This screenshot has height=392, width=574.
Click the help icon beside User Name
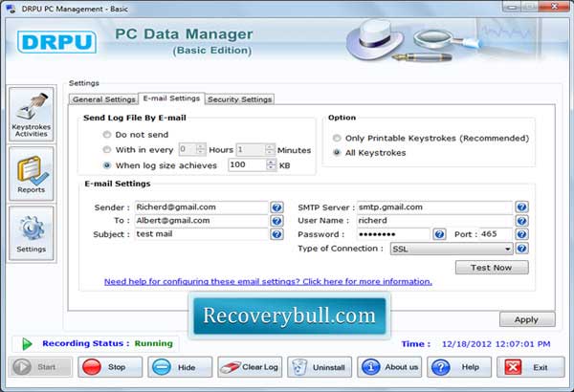[521, 220]
